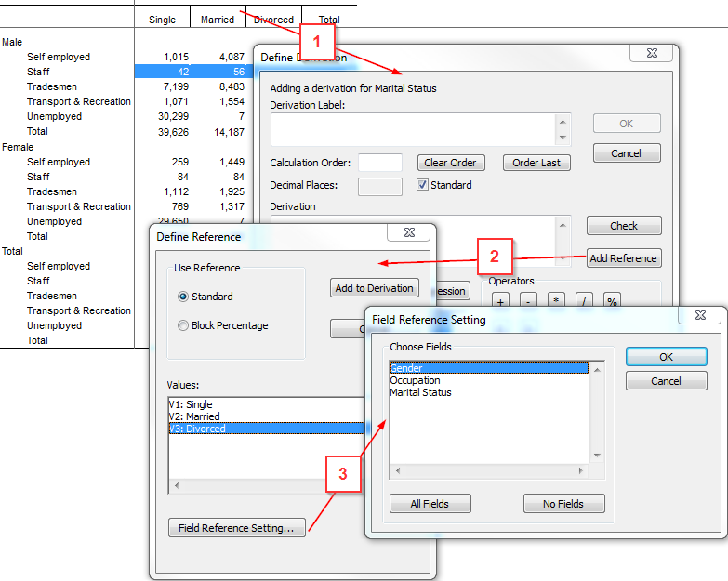Click the minus operator button

[527, 301]
